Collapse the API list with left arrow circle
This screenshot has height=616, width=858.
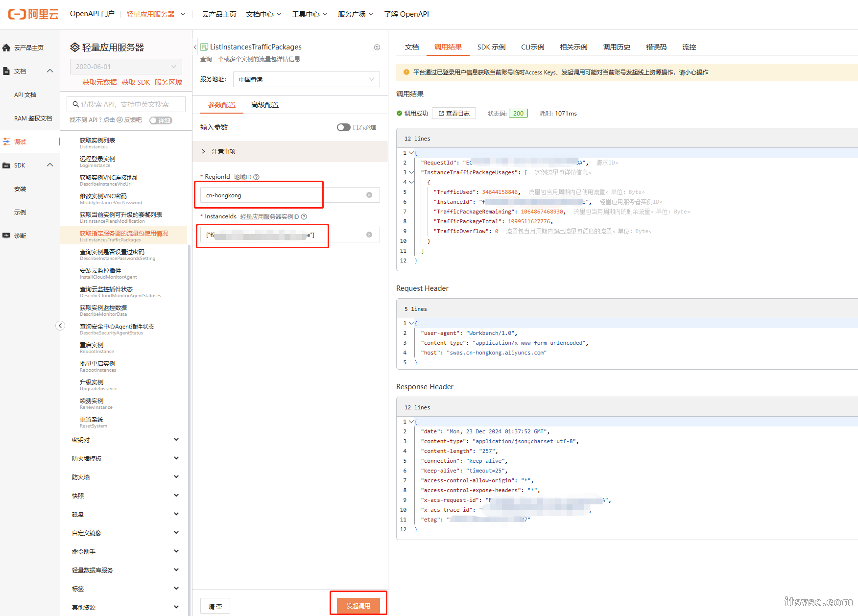point(60,326)
